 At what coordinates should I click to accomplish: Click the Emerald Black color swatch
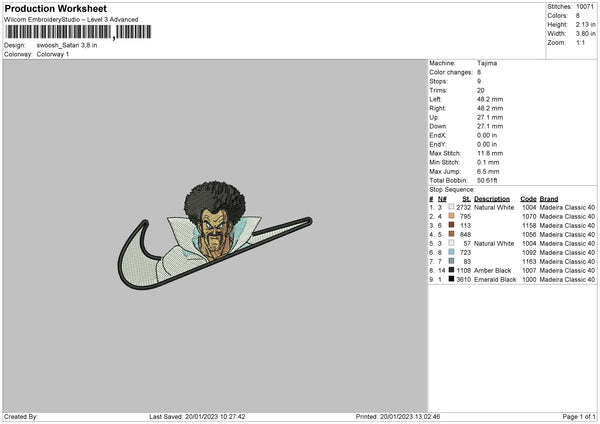point(451,279)
